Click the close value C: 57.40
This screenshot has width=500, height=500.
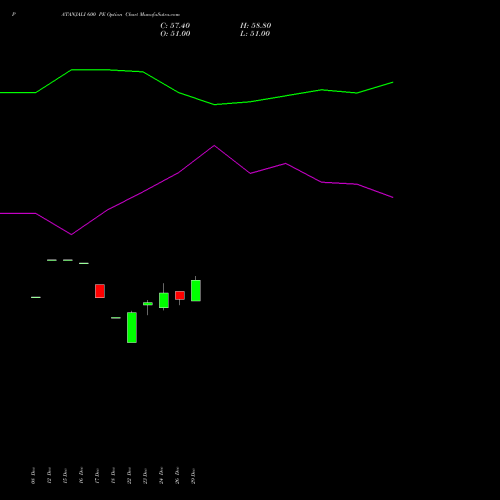click(x=175, y=26)
